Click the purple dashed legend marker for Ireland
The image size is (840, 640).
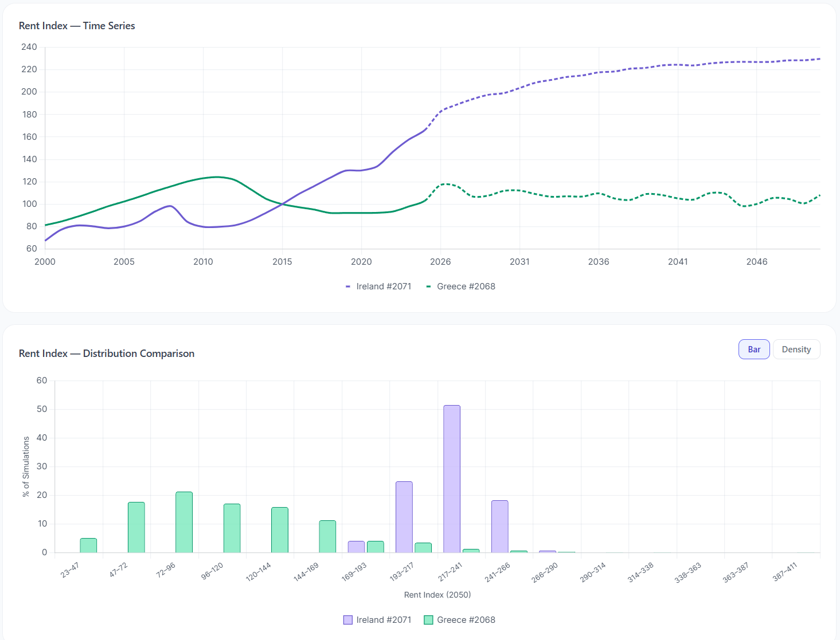pyautogui.click(x=348, y=286)
